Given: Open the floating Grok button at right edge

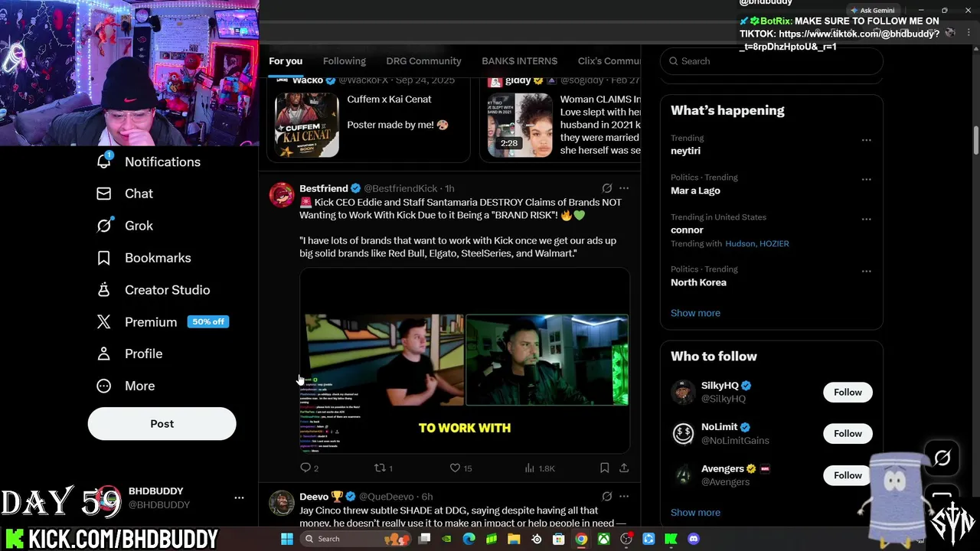Looking at the screenshot, I should (942, 458).
